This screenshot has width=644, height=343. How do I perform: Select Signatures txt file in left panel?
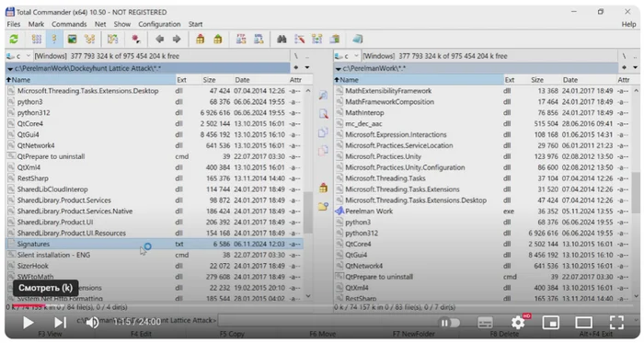(x=155, y=244)
